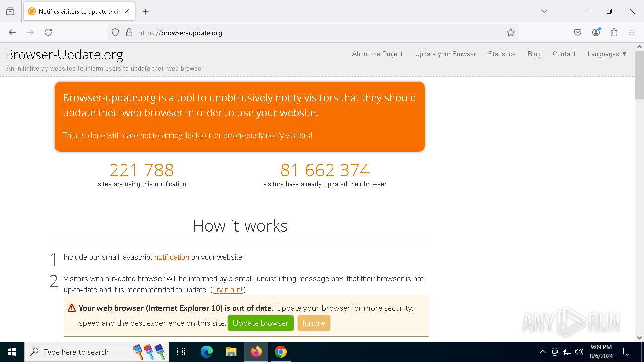Bookmark this page with the star

(511, 32)
